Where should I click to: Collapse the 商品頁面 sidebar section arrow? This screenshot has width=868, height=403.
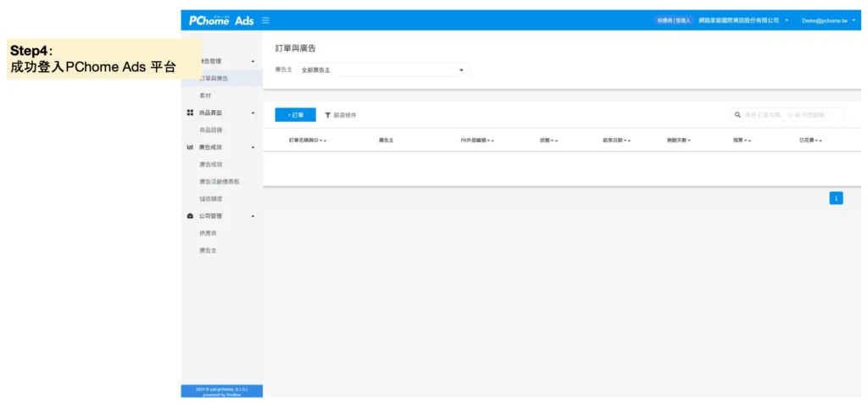(x=253, y=113)
